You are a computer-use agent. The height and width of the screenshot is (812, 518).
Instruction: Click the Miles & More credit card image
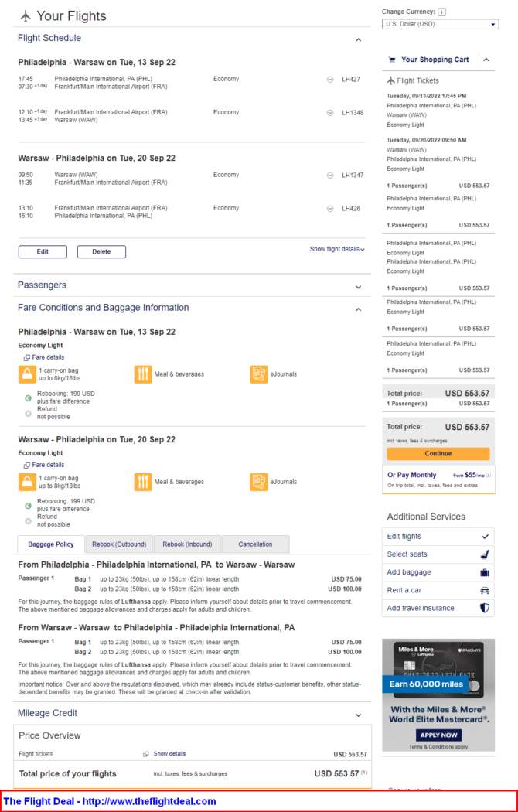point(438,669)
